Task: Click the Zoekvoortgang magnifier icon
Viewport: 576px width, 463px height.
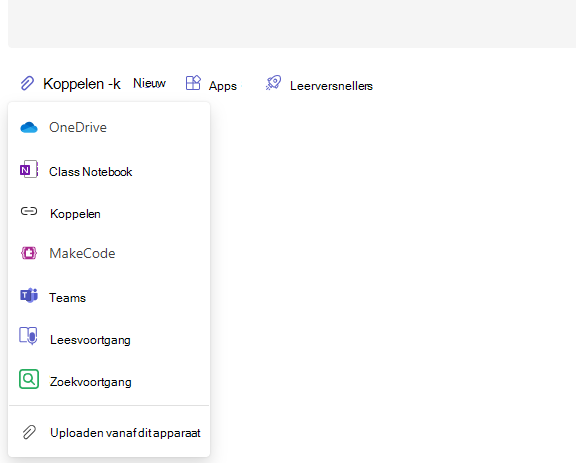Action: 29,379
